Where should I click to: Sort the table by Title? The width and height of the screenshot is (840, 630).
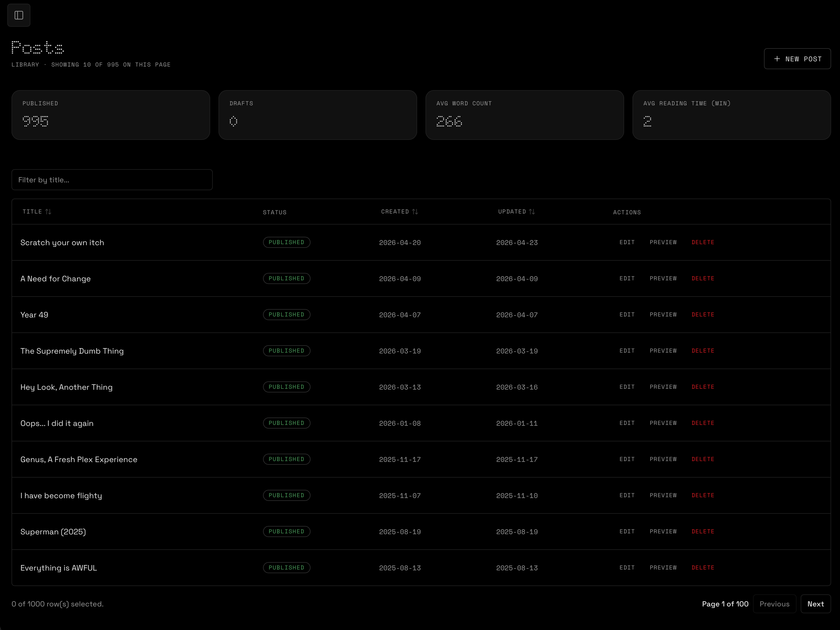tap(37, 211)
